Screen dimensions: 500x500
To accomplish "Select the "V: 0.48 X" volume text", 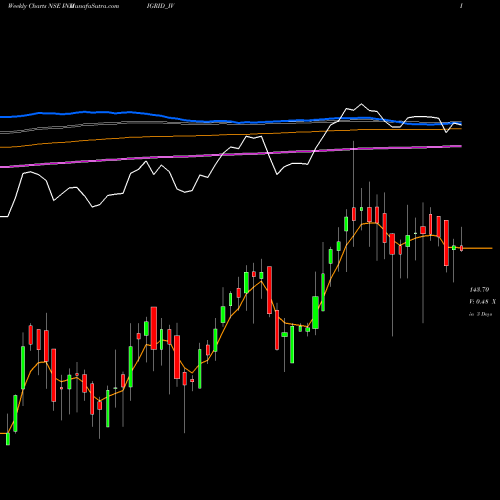I will click(482, 302).
